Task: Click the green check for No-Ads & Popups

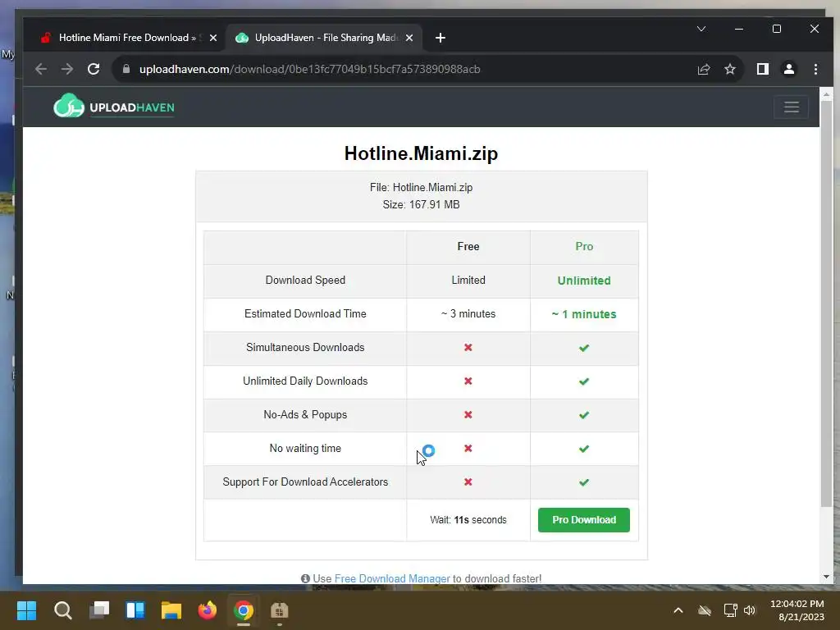Action: [x=584, y=415]
